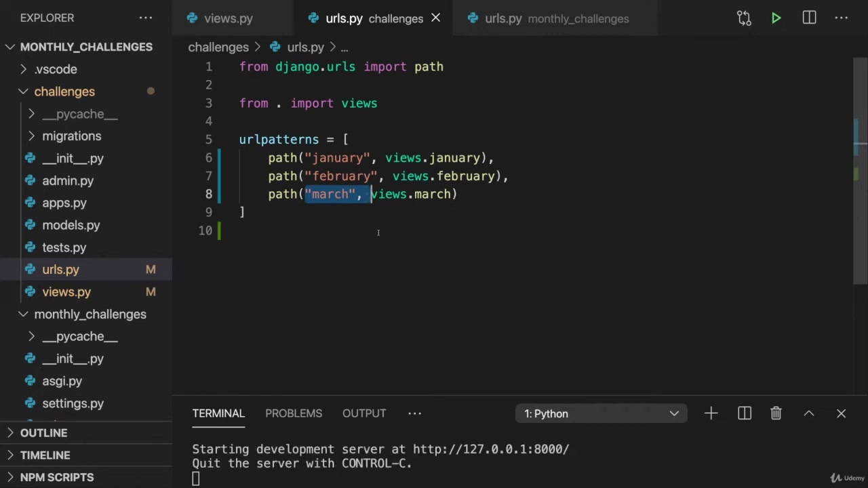
Task: Open the PROBLEMS panel tab
Action: [x=294, y=413]
